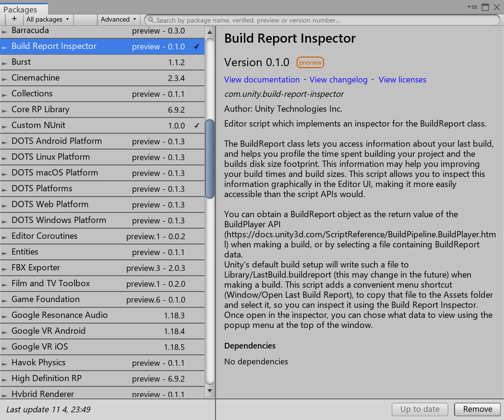Open the View changelog link

pos(338,80)
